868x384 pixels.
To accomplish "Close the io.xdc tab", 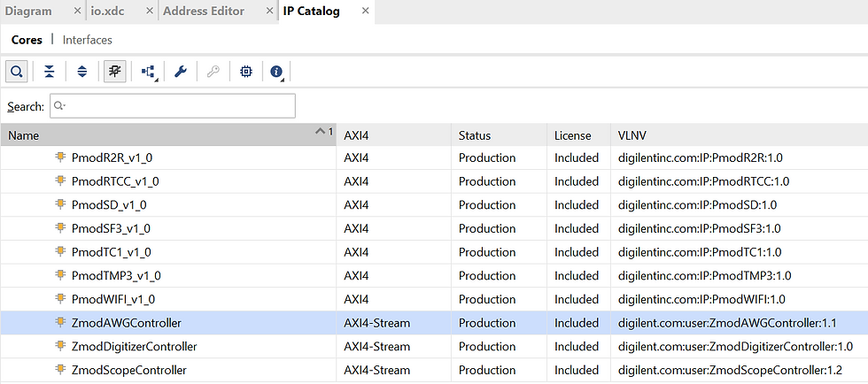I will coord(150,12).
